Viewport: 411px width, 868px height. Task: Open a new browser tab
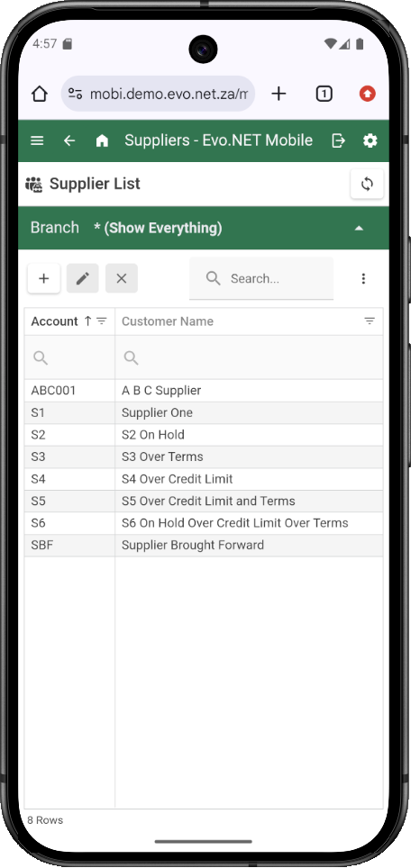[279, 95]
